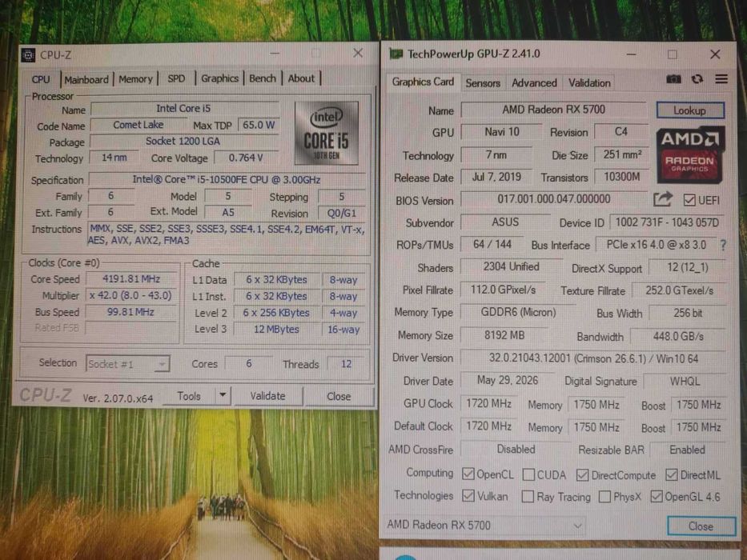Viewport: 747px width, 560px height.
Task: Click the GPU-Z refresh icon
Action: pyautogui.click(x=697, y=79)
